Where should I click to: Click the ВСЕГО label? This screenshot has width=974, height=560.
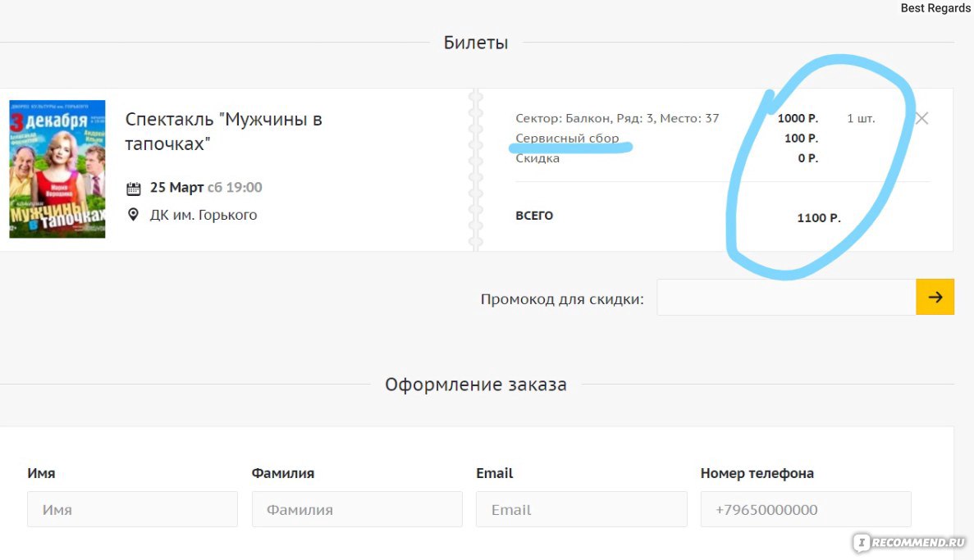[534, 216]
